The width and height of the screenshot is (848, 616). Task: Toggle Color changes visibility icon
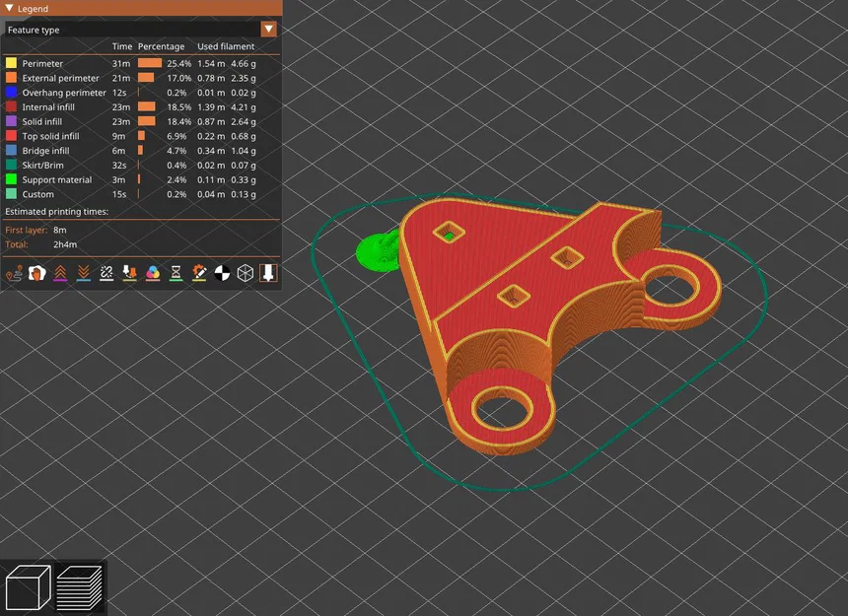153,273
